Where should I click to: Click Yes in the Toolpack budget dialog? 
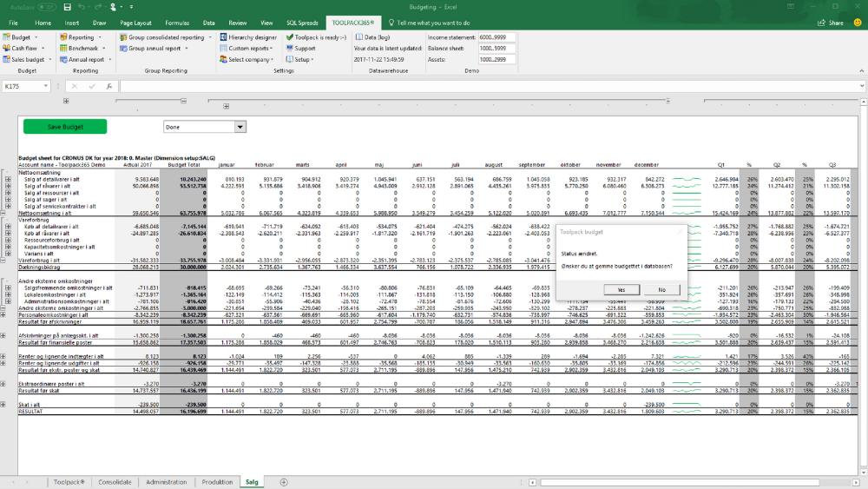tap(621, 289)
